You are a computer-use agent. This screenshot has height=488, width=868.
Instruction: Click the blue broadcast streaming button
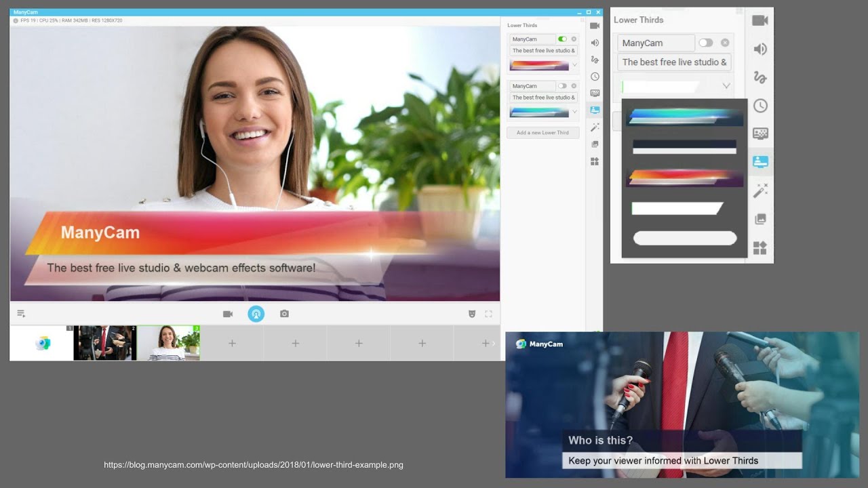pyautogui.click(x=256, y=314)
